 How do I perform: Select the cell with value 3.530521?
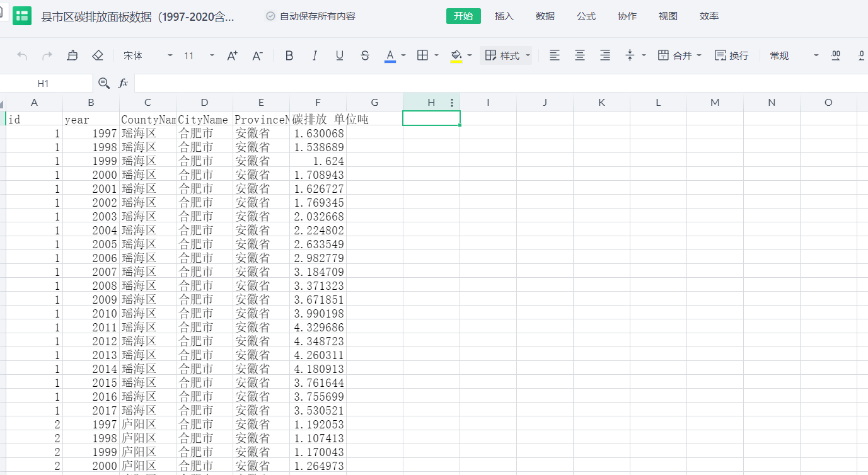tap(318, 409)
